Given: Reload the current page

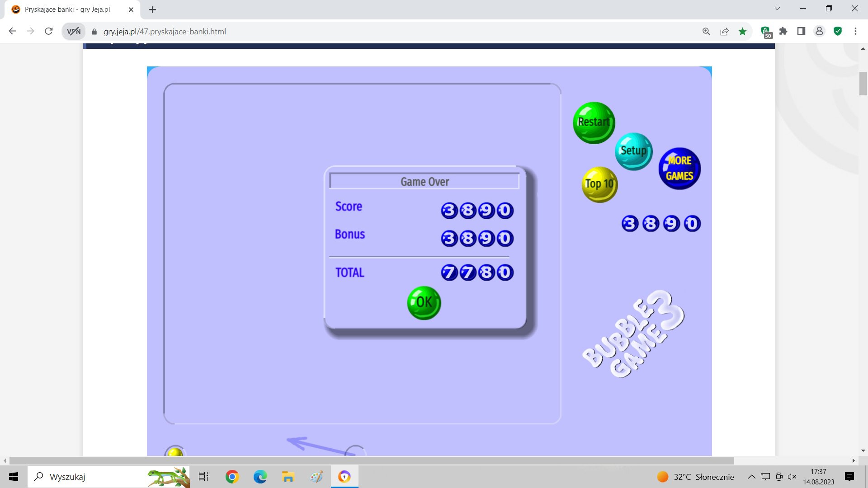Looking at the screenshot, I should 49,31.
